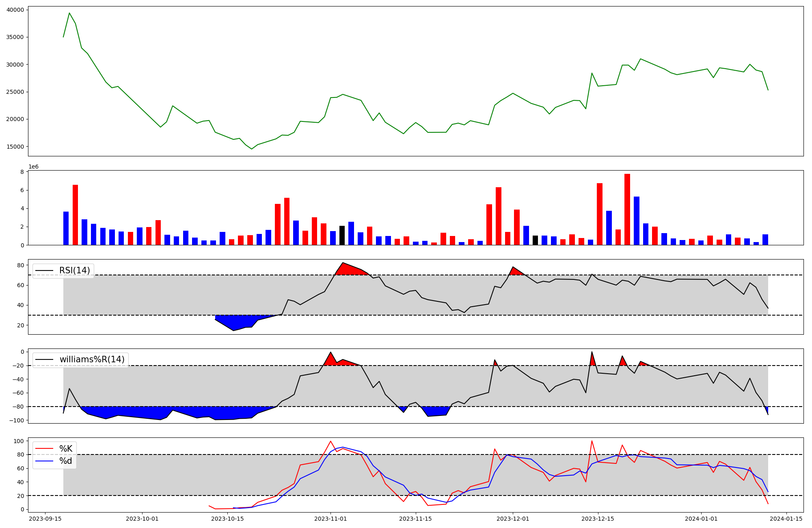This screenshot has height=528, width=812.
Task: Click the first black volume bar
Action: pyautogui.click(x=342, y=235)
